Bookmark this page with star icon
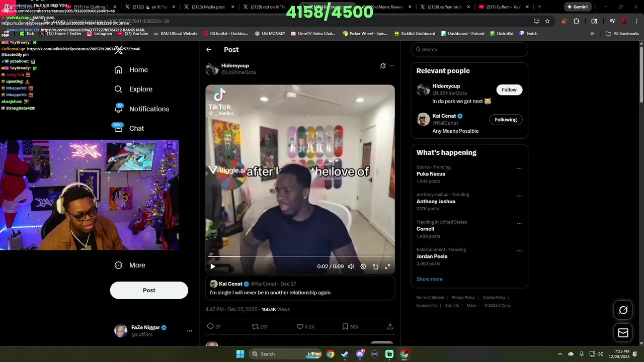644x362 pixels. [x=547, y=21]
